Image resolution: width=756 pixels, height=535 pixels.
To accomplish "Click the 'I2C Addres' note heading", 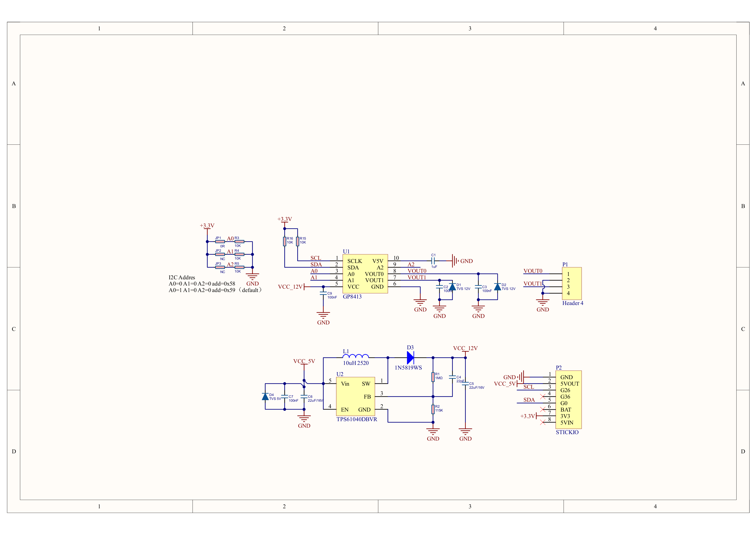I will 182,277.
